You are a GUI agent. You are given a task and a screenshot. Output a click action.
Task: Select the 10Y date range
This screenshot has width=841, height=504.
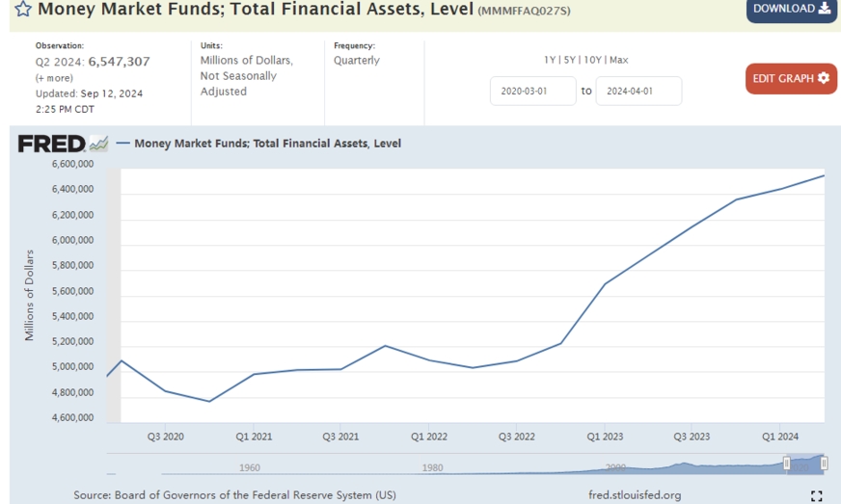click(x=592, y=60)
